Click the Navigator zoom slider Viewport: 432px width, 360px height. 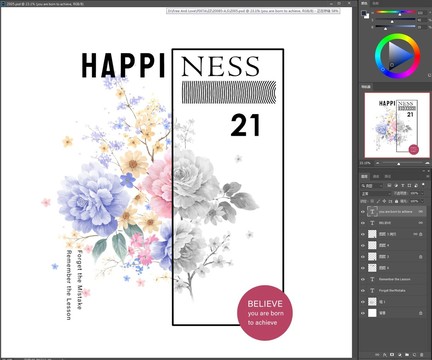tap(402, 163)
